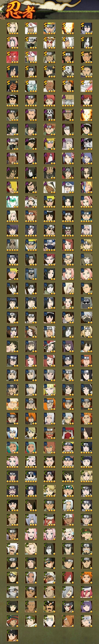Click the 忍者 title banner
The height and width of the screenshot is (644, 99).
[19, 11]
